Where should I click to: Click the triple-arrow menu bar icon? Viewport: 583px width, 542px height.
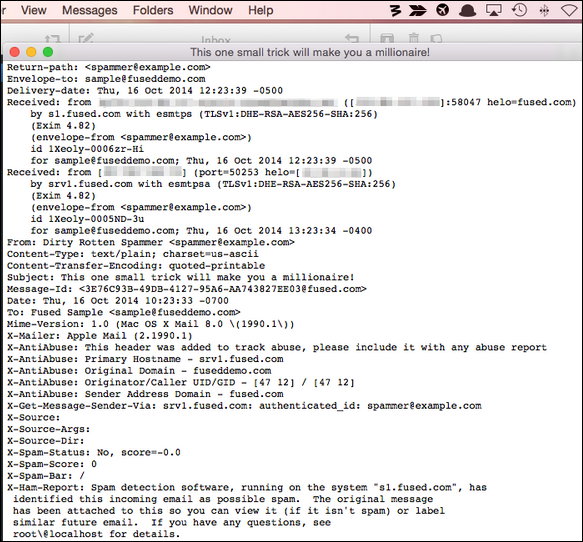418,10
